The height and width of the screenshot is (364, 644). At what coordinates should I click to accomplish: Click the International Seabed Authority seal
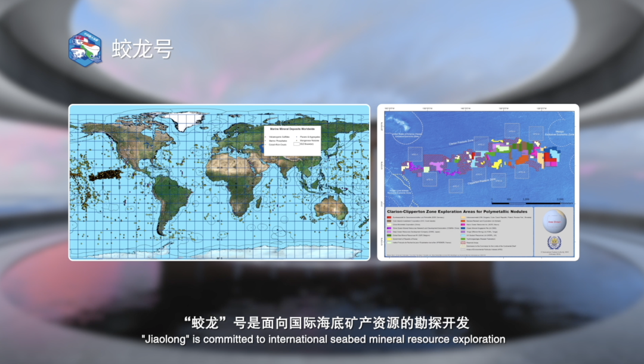554,242
